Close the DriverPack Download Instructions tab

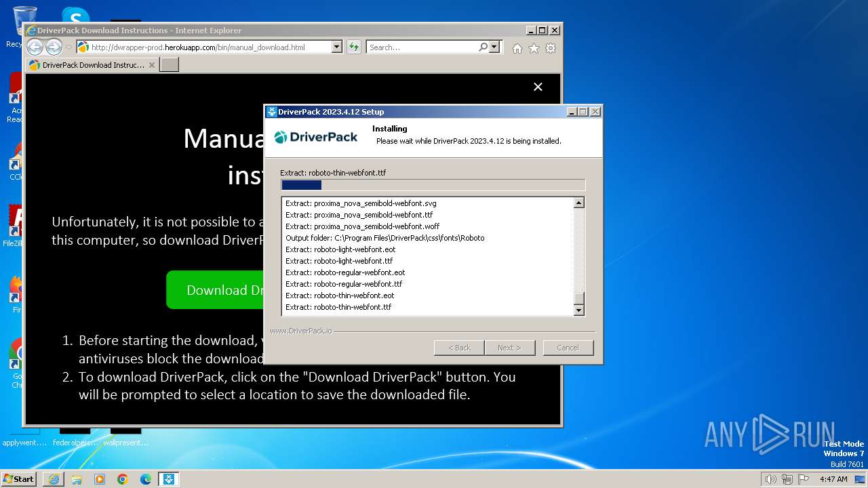point(152,65)
